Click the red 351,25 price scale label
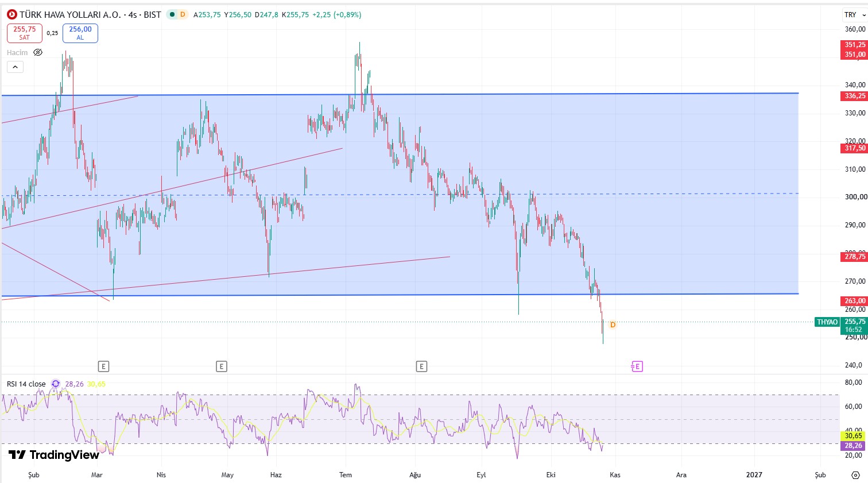The image size is (868, 483). [x=855, y=44]
